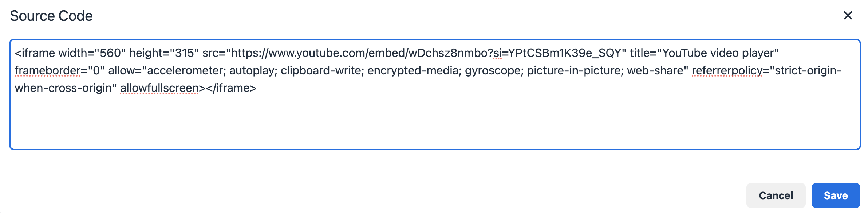Screen dimensions: 868x213
Task: Place cursor on picture-in-picture text
Action: coord(574,70)
